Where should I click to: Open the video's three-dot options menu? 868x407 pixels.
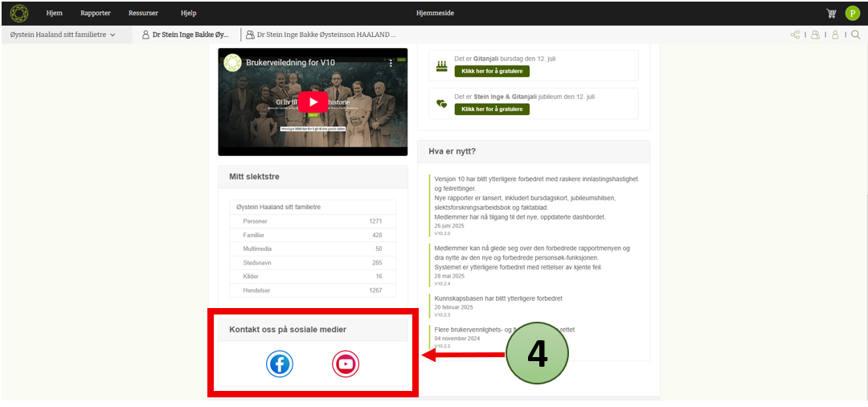[392, 63]
